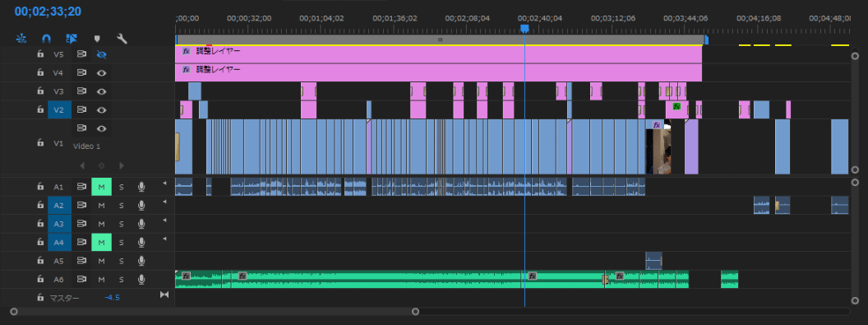Toggle nest sequence insert icon
Viewport: 868px width, 325px height.
tap(21, 39)
